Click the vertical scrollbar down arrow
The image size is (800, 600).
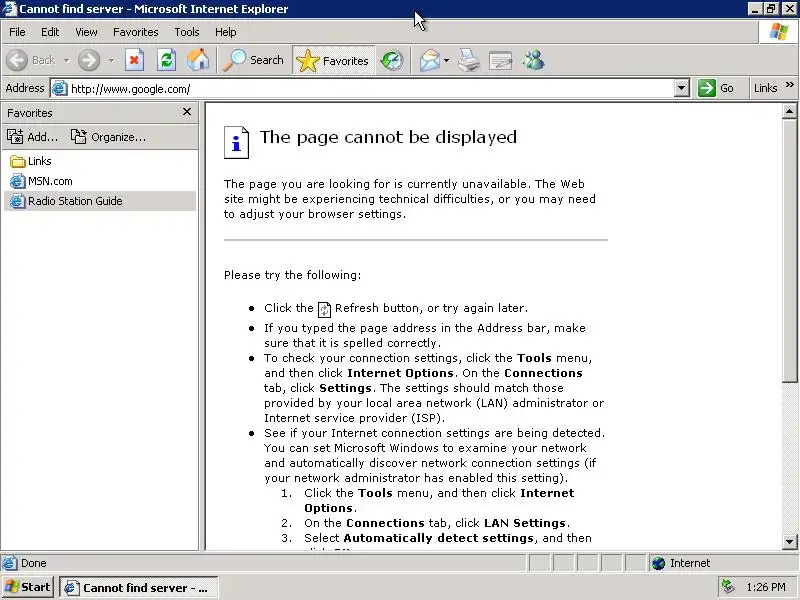[789, 542]
